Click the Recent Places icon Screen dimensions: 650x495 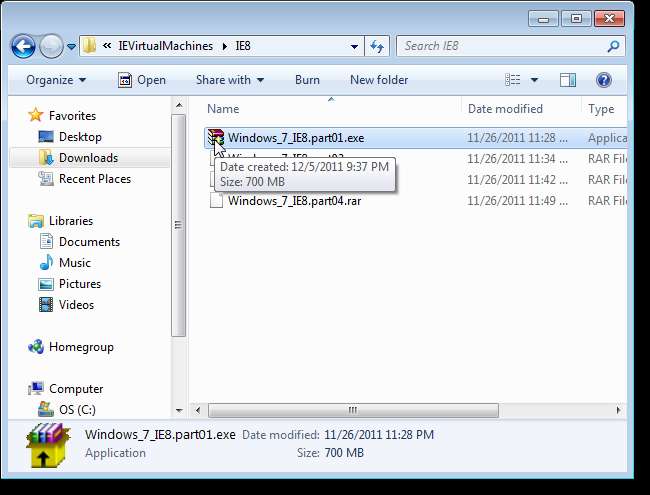point(46,178)
